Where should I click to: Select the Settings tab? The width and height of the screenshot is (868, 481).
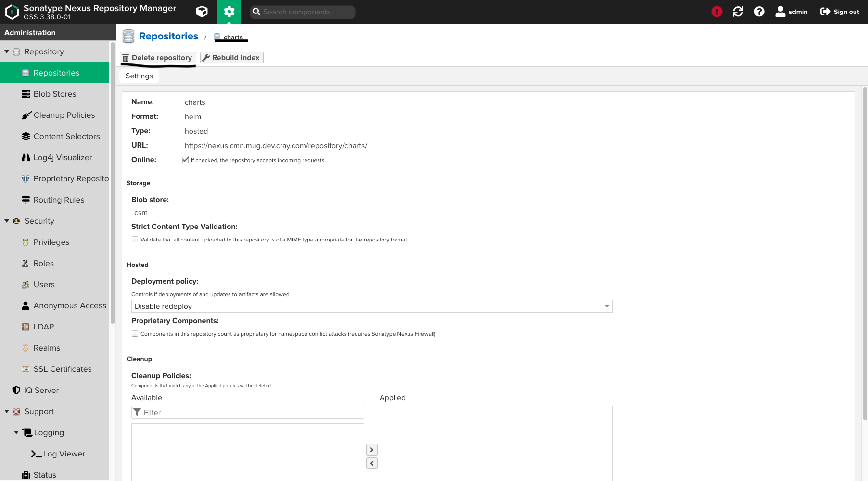pos(139,76)
